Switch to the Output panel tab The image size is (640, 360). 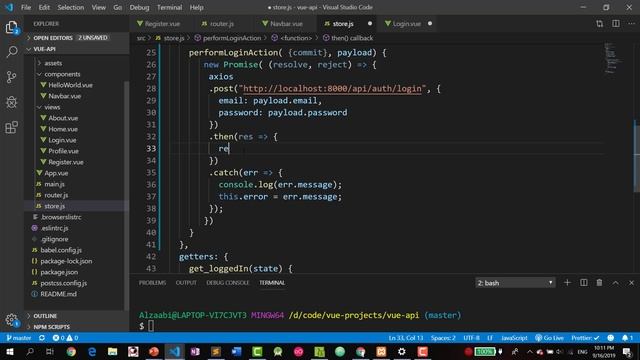coord(186,282)
